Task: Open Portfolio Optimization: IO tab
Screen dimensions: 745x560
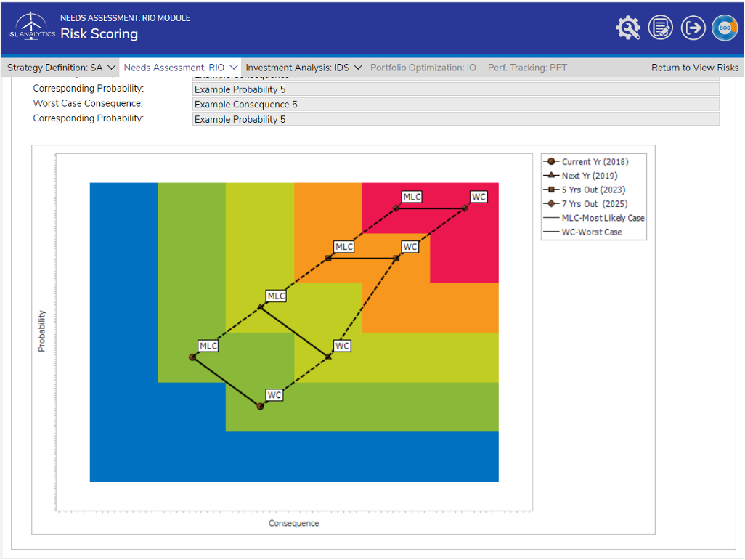Action: point(423,68)
